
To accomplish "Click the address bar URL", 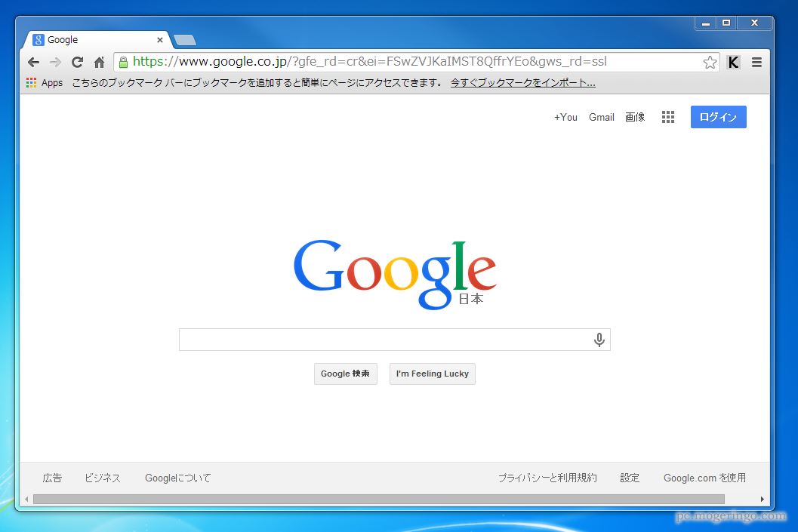I will [369, 62].
